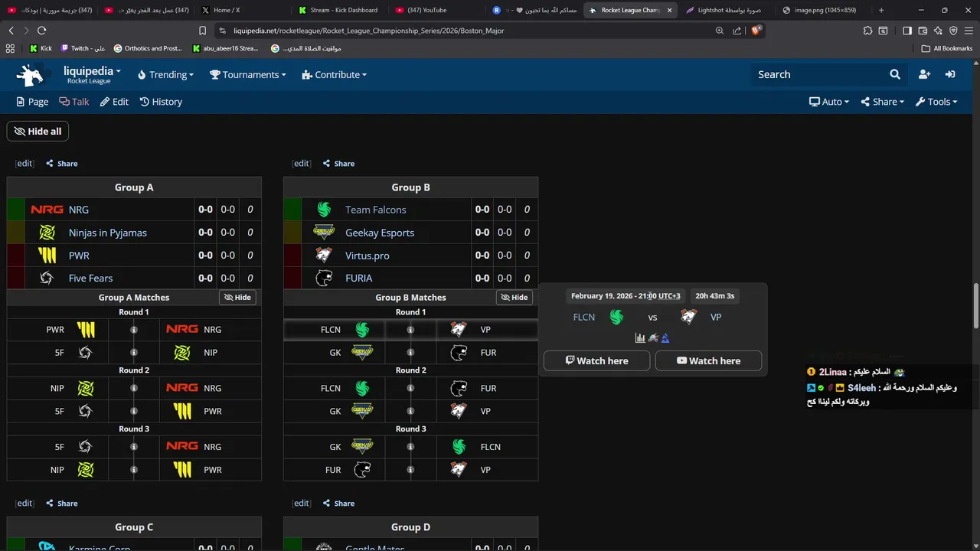Viewport: 980px width, 551px height.
Task: Open the browser extensions puzzle icon
Action: tap(867, 31)
